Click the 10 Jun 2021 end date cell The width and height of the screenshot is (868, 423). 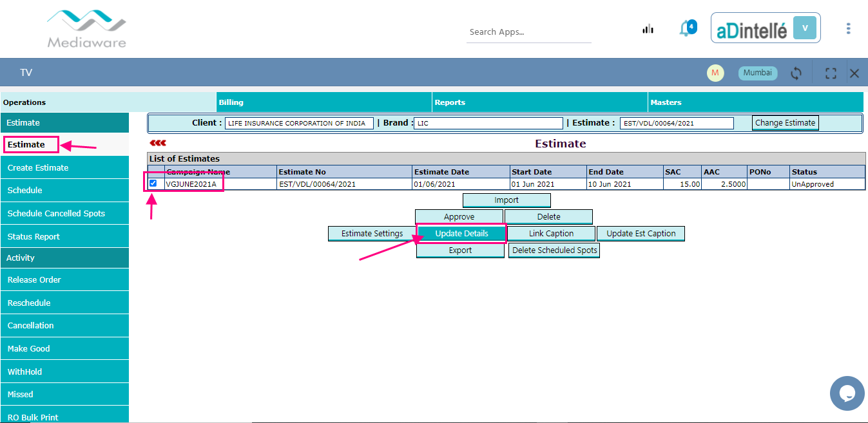click(x=624, y=184)
